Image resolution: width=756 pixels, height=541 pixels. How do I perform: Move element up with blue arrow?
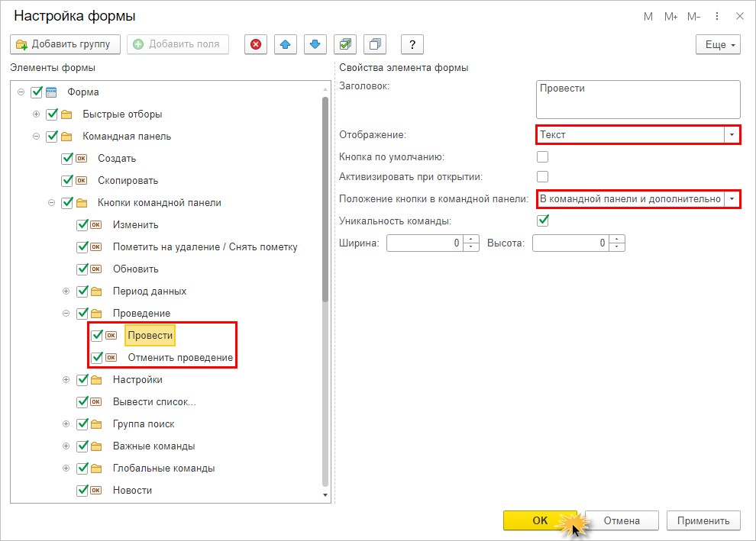(x=286, y=44)
